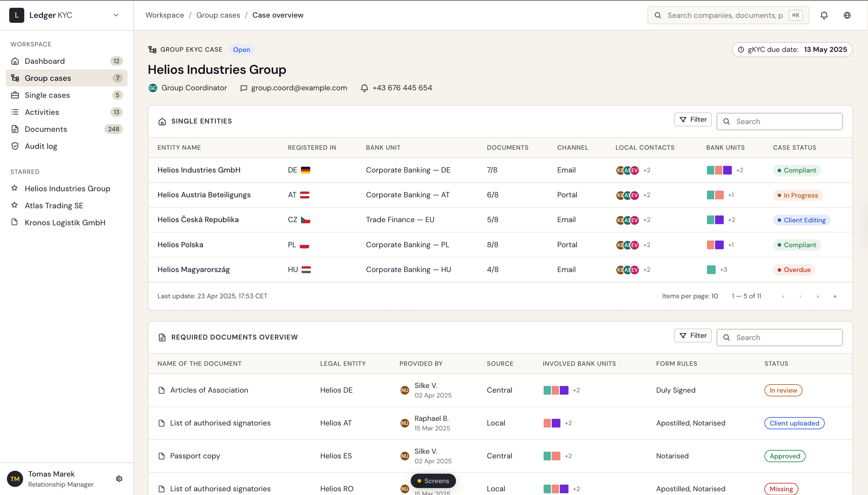Navigate to Group cases via breadcrumb
Screen dimensions: 868x495
(218, 15)
